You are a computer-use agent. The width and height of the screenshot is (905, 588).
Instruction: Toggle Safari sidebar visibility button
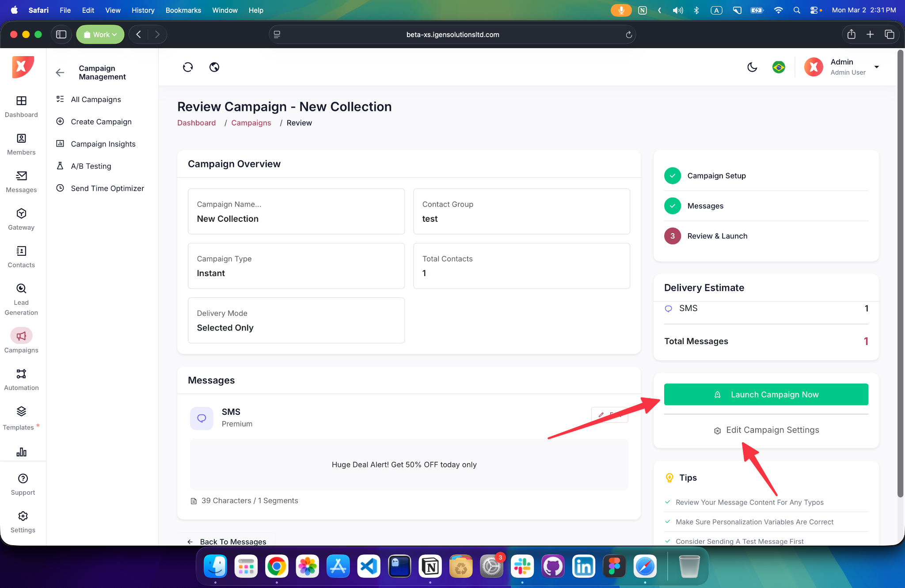coord(61,34)
